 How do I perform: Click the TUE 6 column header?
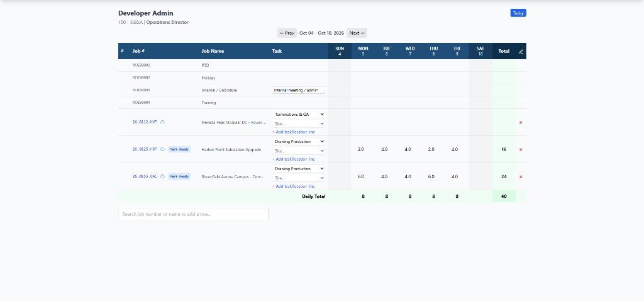pyautogui.click(x=387, y=51)
